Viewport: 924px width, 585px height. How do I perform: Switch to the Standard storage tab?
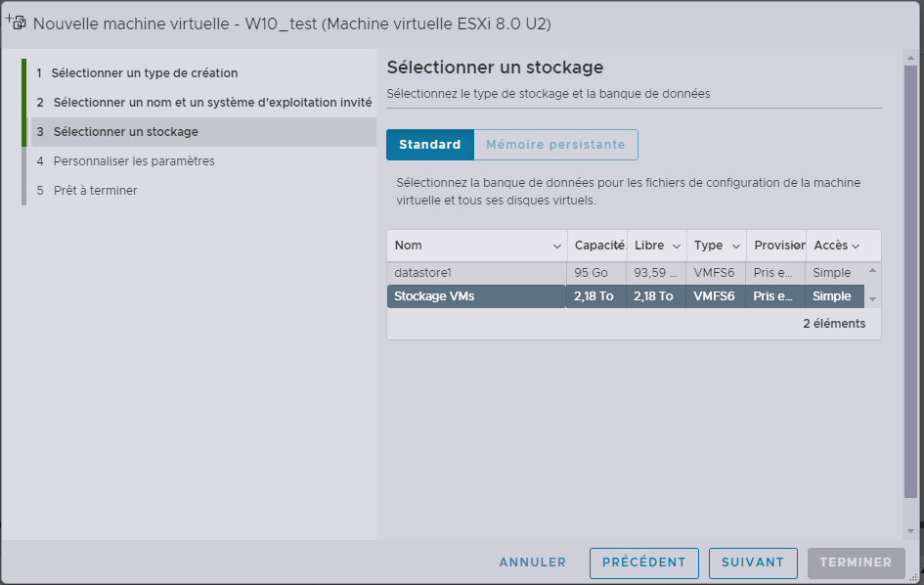[x=429, y=145]
